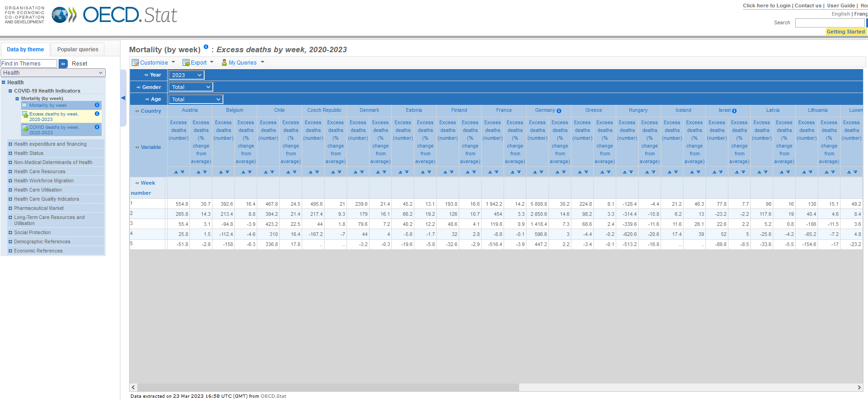Image resolution: width=868 pixels, height=400 pixels.
Task: Open the Export menu
Action: click(198, 63)
